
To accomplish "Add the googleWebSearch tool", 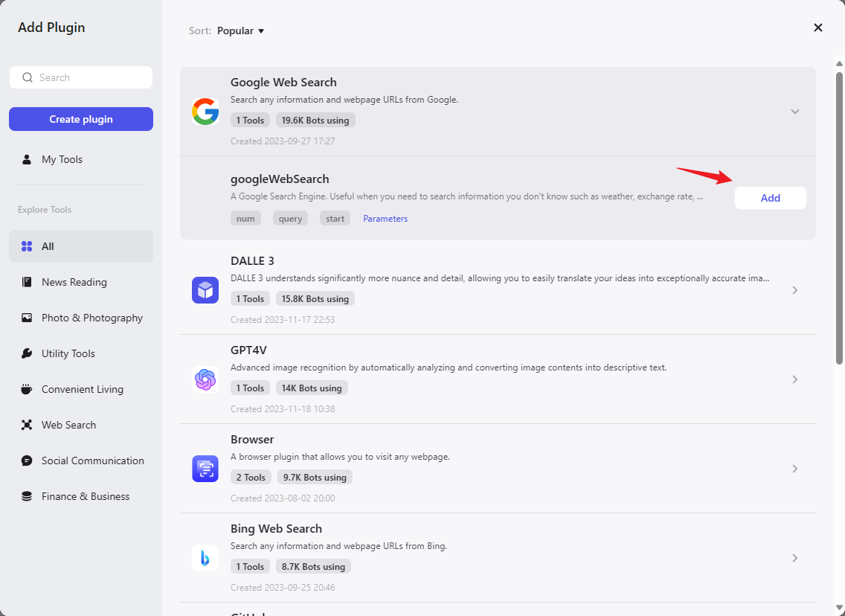I will click(770, 198).
